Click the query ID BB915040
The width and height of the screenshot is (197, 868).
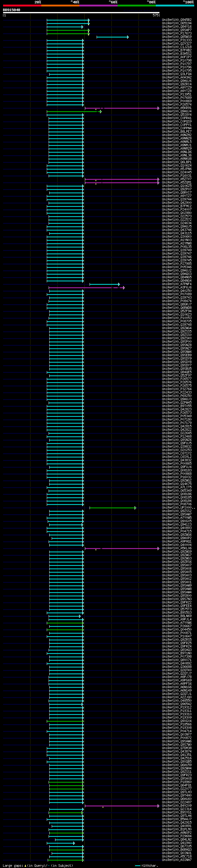(11, 10)
